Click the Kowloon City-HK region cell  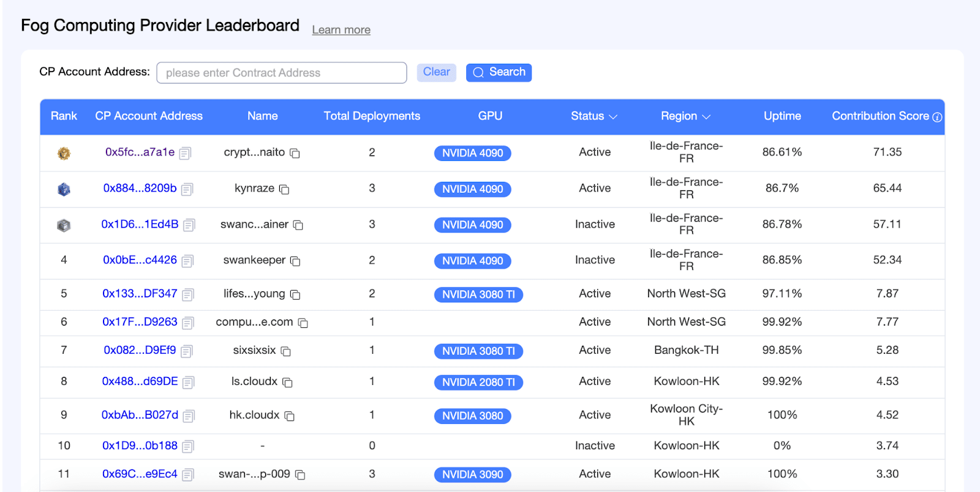tap(687, 415)
